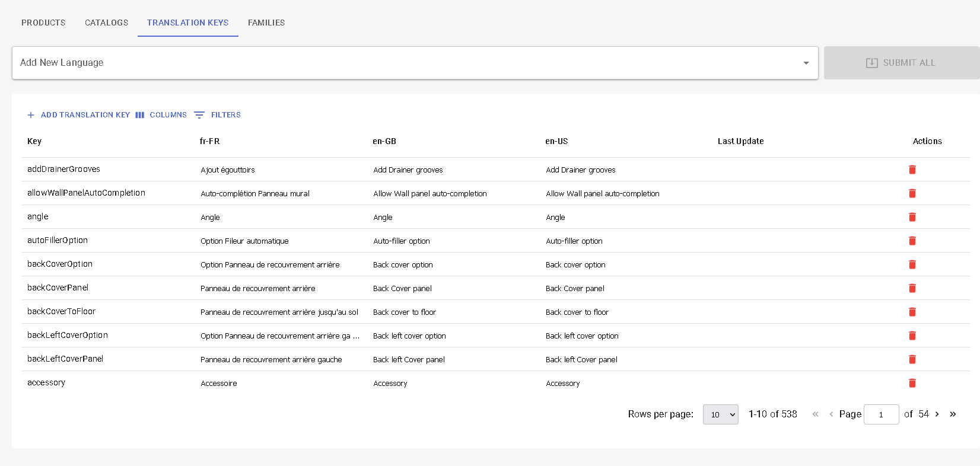Click the 'Ajout égouttoirs' cell
The width and height of the screenshot is (980, 466).
coord(228,170)
